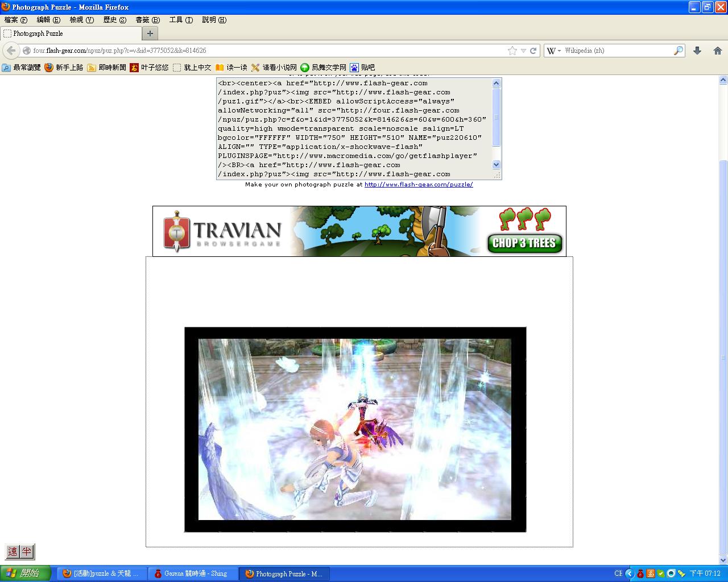
Task: Click the Chop 3 Trees button
Action: coord(524,243)
